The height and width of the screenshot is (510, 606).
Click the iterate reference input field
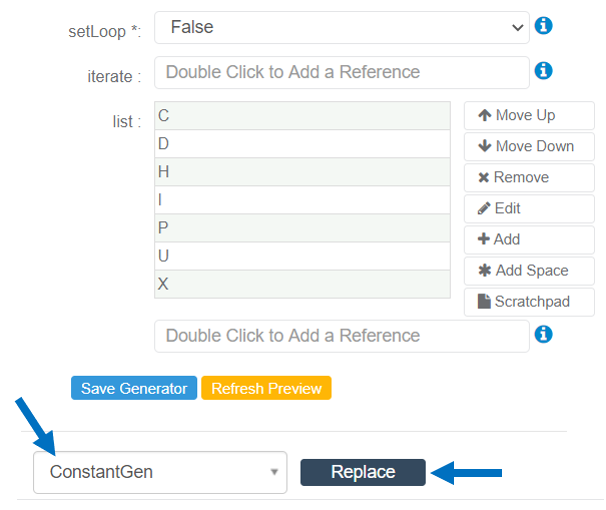point(341,72)
